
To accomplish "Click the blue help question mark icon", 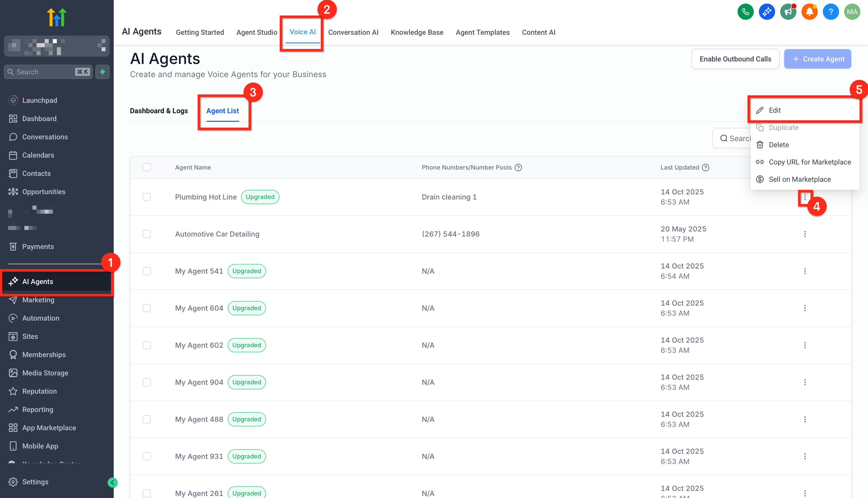I will [x=830, y=12].
